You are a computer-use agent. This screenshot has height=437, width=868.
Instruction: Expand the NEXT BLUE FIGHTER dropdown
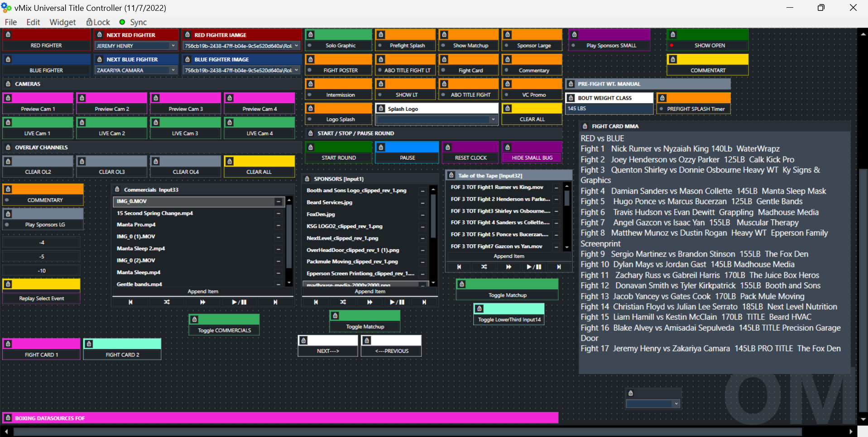coord(173,70)
